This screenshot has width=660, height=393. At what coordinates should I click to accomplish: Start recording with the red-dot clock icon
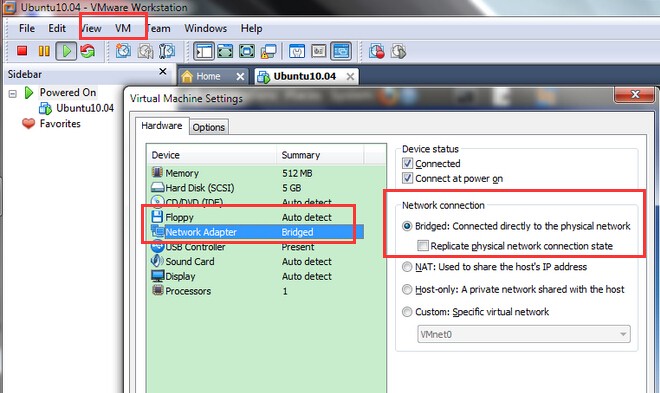click(376, 51)
